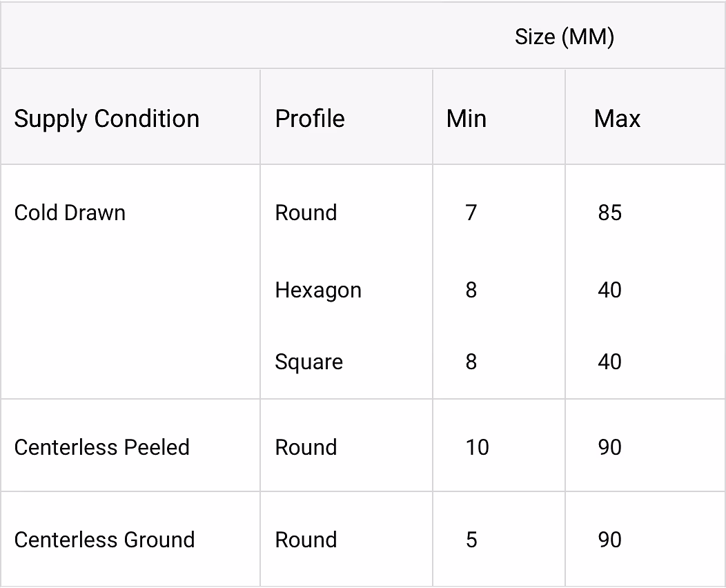Click the Cold Drawn Round max value 85
This screenshot has height=588, width=726.
[x=610, y=213]
